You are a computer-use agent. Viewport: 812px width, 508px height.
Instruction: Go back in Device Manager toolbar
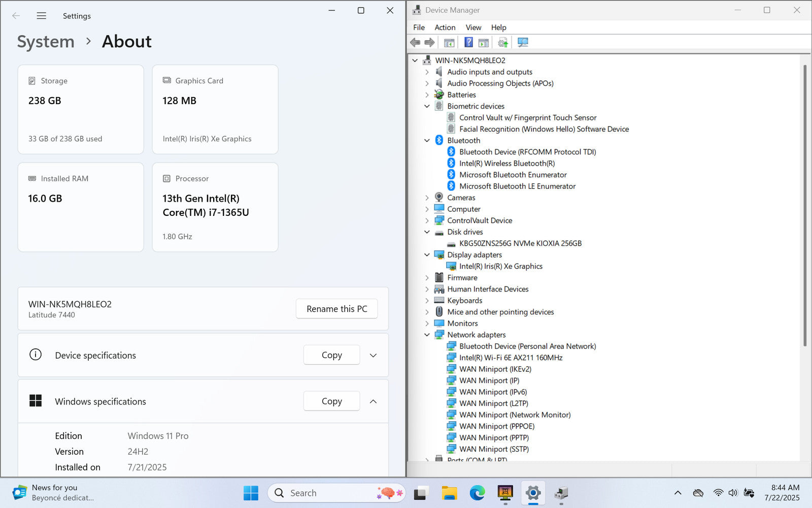415,42
